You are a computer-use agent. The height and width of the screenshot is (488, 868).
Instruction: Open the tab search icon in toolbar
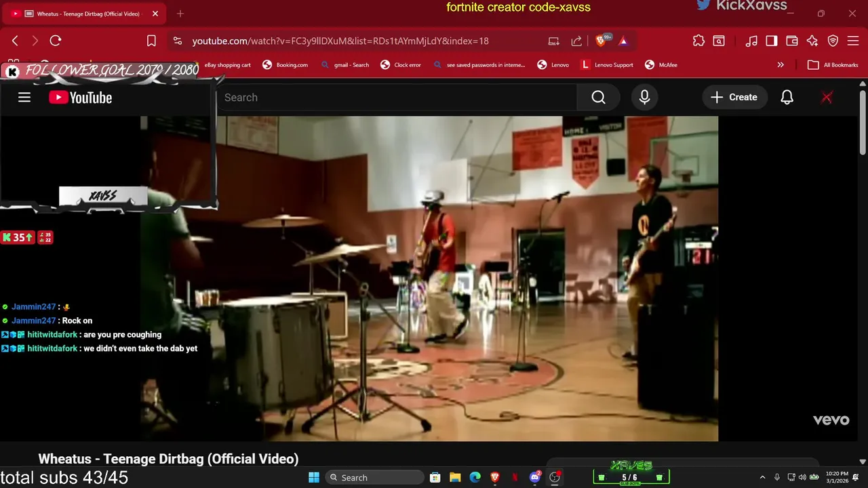coord(718,41)
